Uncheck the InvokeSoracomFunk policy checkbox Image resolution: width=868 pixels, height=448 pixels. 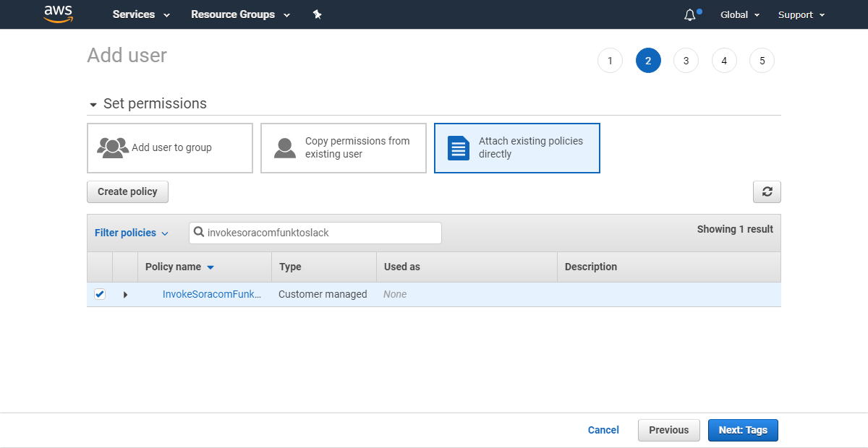click(x=100, y=294)
